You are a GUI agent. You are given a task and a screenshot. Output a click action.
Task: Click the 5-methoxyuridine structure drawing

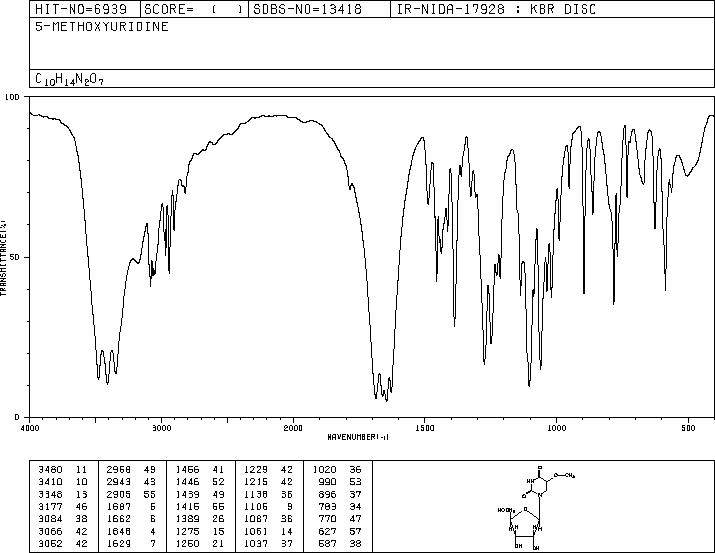[x=536, y=507]
